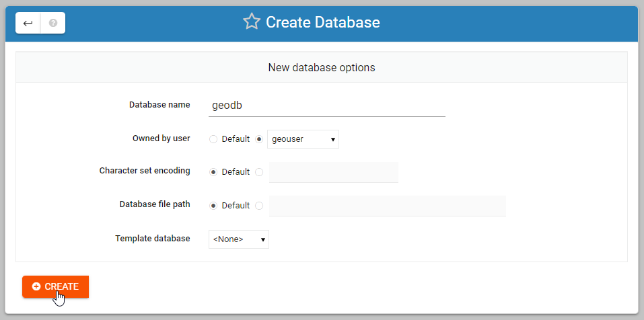
Task: Choose custom Database file path radio
Action: click(x=259, y=206)
